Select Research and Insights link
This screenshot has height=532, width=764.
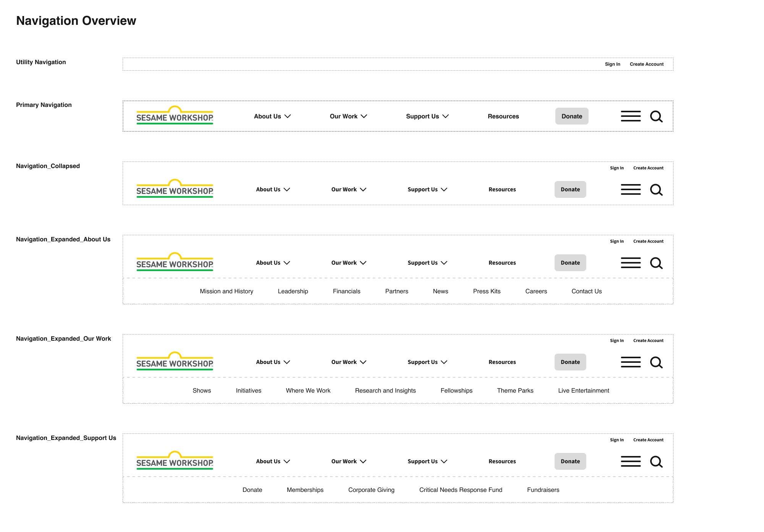click(385, 390)
